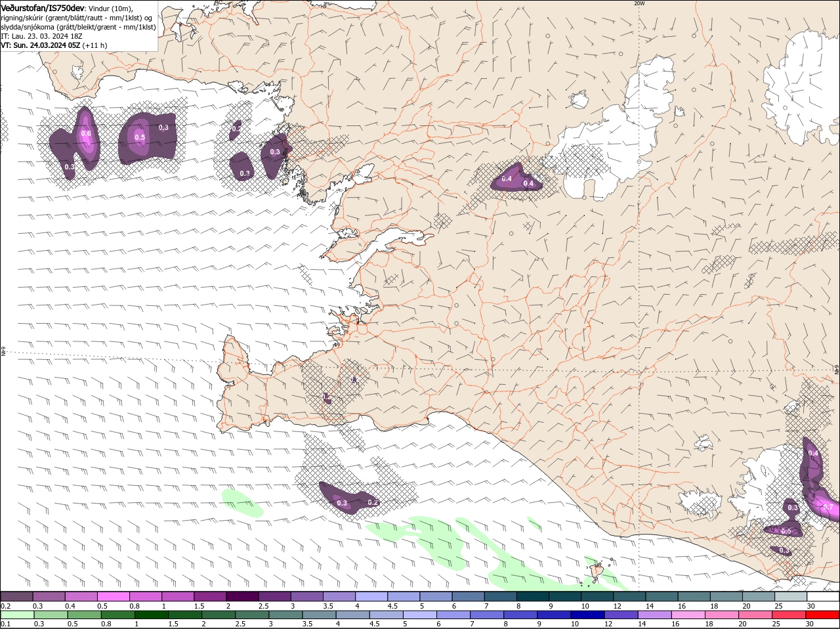This screenshot has height=629, width=840.
Task: Click the '4.5' label in the upper legend row
Action: pyautogui.click(x=392, y=606)
